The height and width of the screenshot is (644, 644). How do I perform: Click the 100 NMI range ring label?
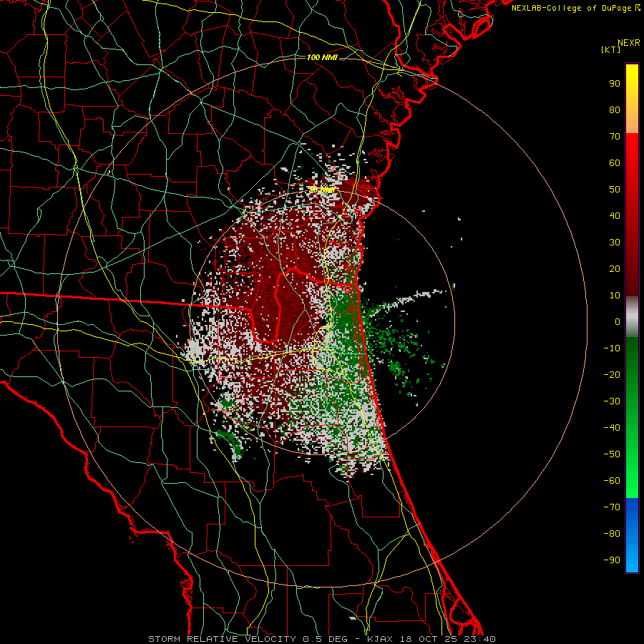(322, 57)
